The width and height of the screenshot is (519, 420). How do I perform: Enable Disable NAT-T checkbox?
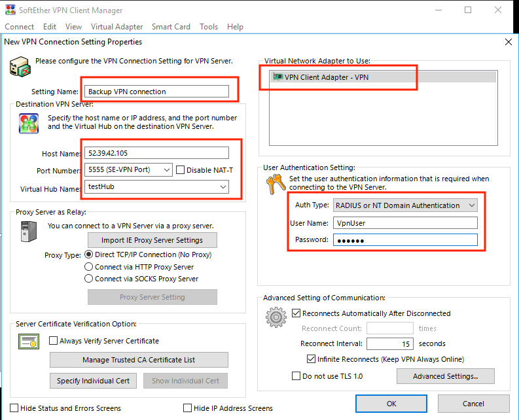pyautogui.click(x=180, y=170)
